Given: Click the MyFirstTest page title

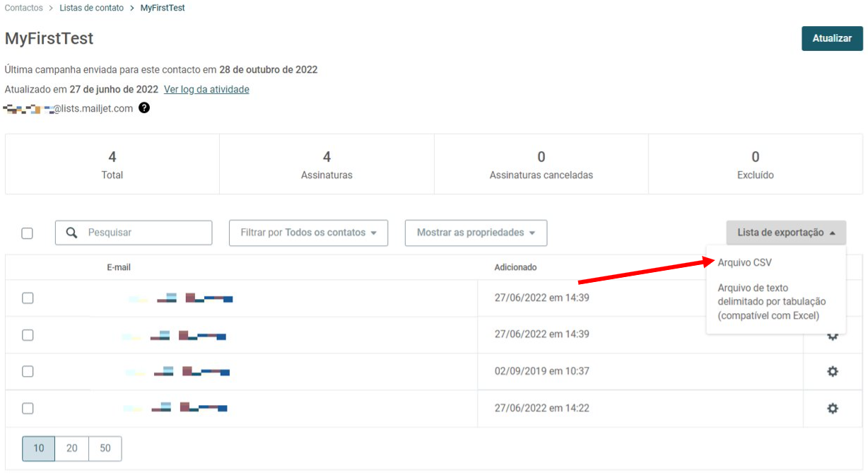Looking at the screenshot, I should tap(49, 38).
